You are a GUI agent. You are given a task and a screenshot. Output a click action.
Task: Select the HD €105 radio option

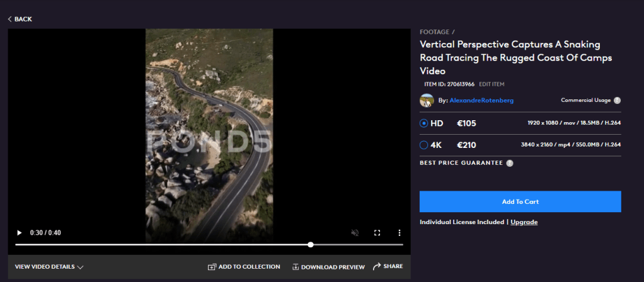(424, 123)
